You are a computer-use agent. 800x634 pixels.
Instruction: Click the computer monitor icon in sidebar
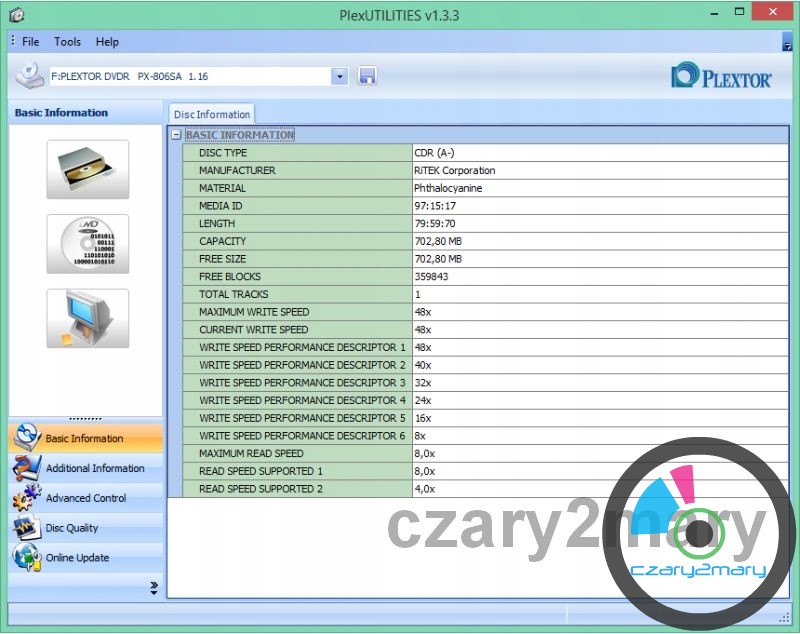point(87,319)
